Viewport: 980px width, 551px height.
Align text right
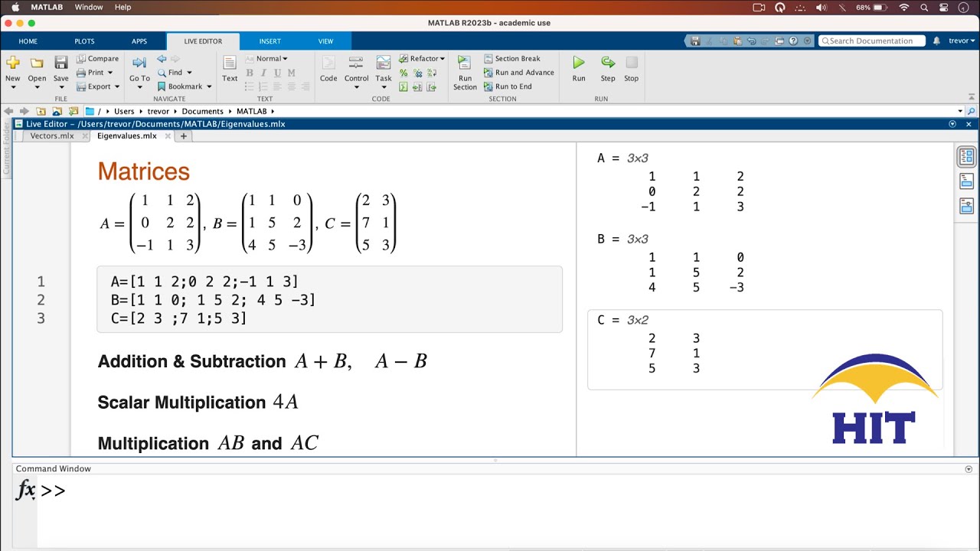click(x=305, y=87)
